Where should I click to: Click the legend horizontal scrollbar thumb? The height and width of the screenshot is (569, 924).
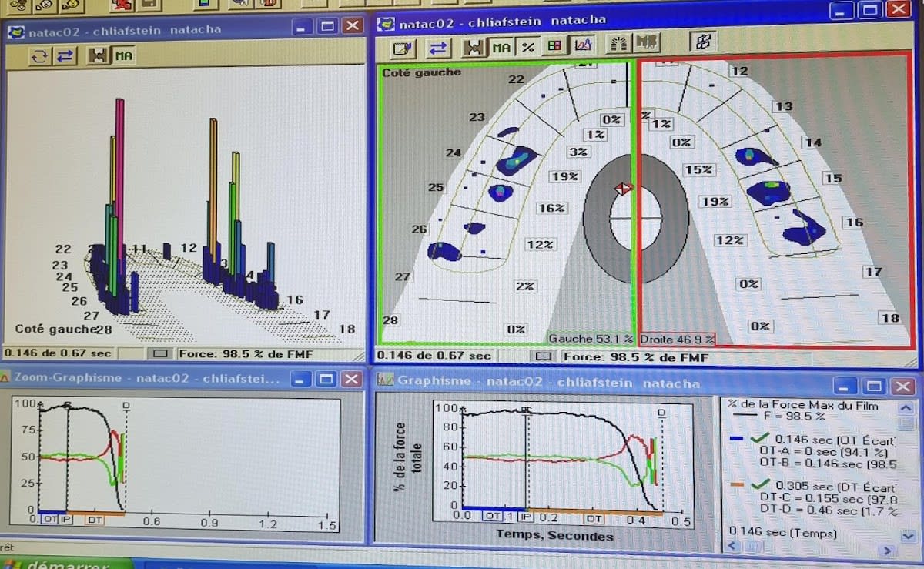753,547
